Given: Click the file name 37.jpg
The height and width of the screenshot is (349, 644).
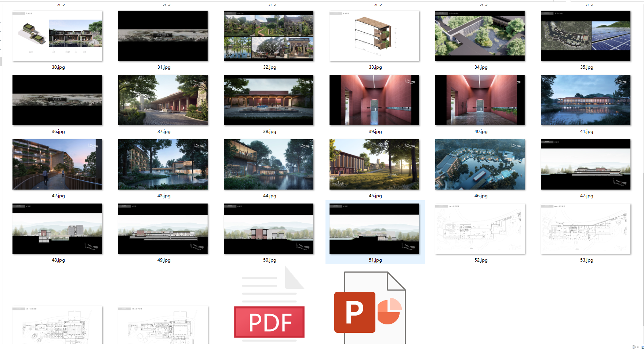Looking at the screenshot, I should tap(164, 132).
